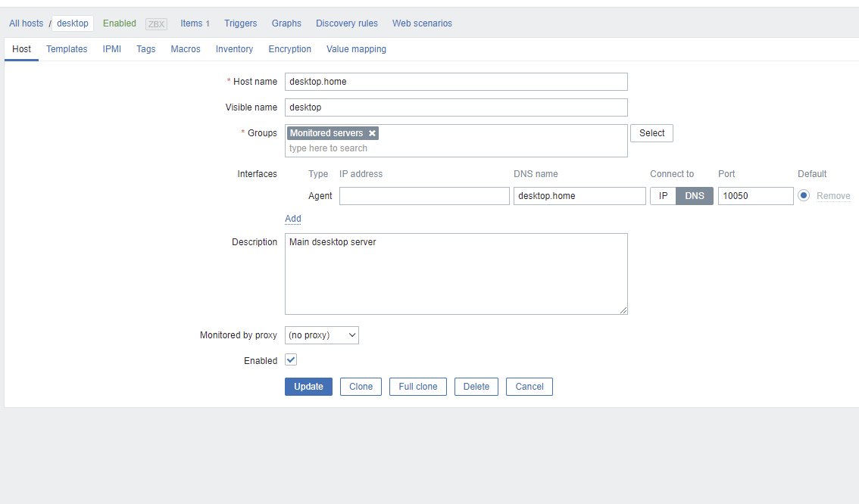Delete the desktop host
The height and width of the screenshot is (504, 859).
tap(476, 387)
